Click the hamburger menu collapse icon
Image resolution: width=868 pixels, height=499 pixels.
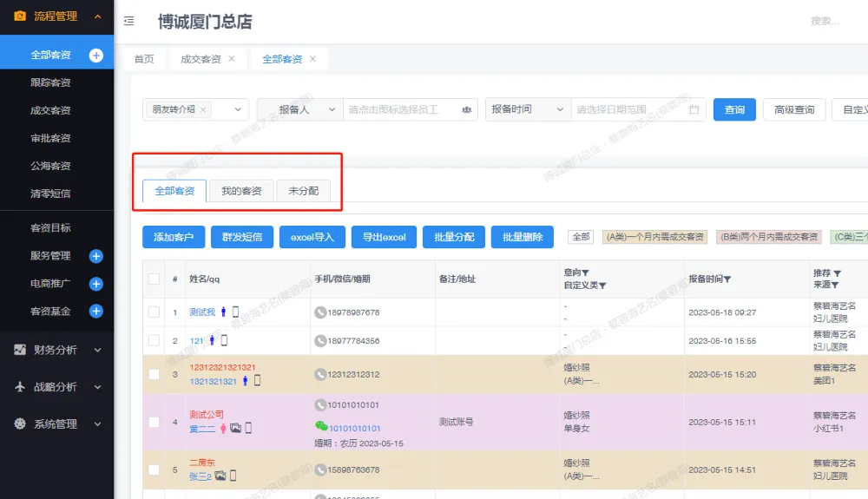coord(128,22)
